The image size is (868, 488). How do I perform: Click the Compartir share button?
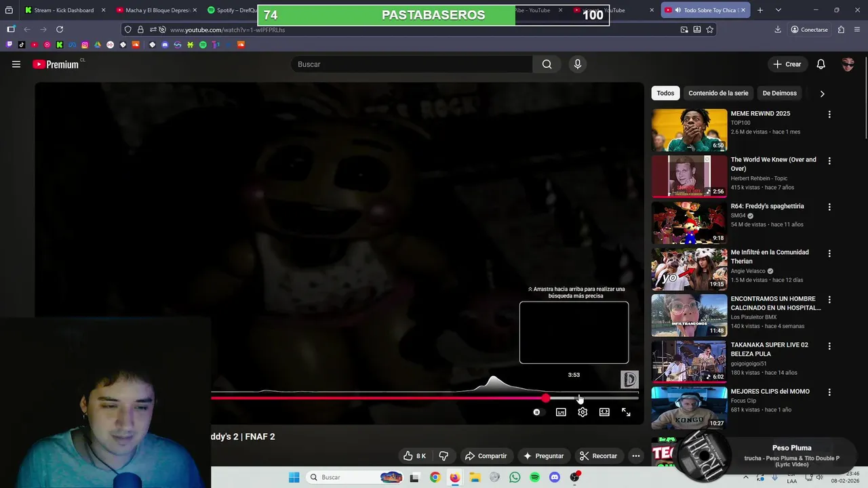[x=486, y=456]
